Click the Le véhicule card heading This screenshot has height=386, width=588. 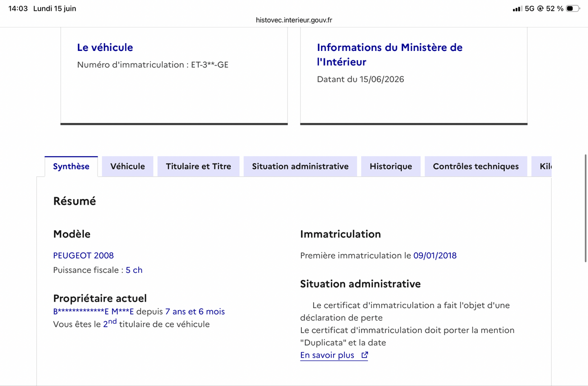pos(105,48)
